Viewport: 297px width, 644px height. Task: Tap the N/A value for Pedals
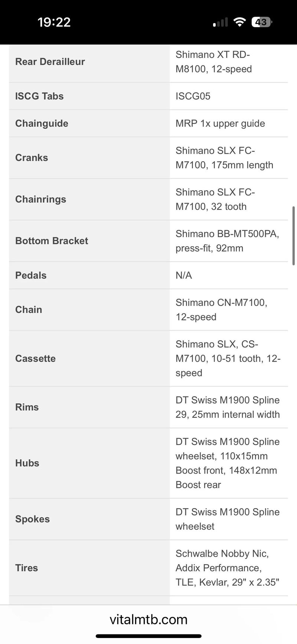tap(184, 276)
